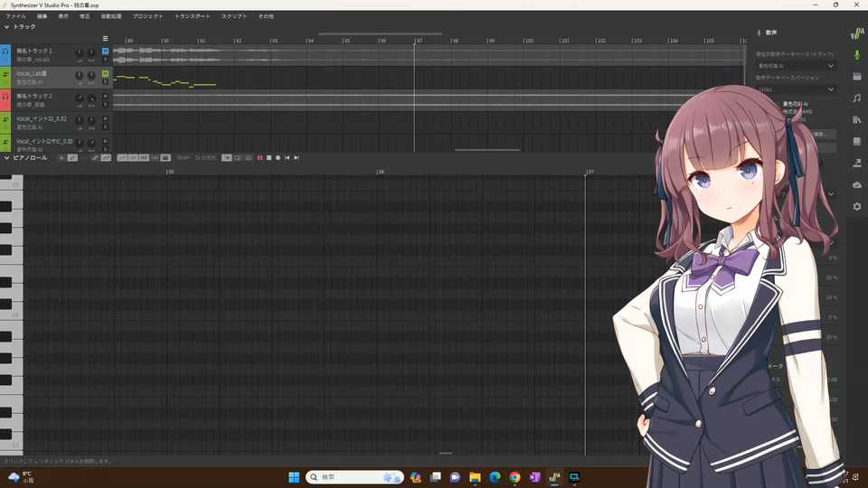Toggle pitch line display in piano roll
Screen dimensions: 868x488
(122, 157)
